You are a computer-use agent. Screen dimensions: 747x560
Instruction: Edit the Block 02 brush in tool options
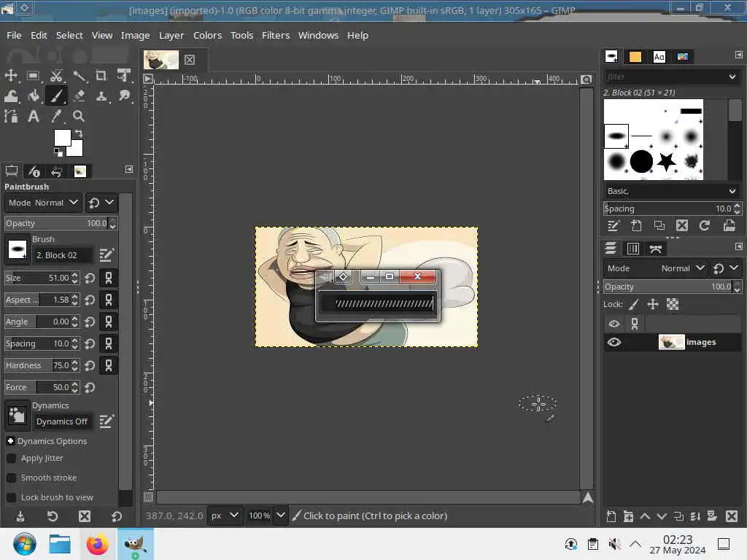tap(107, 255)
